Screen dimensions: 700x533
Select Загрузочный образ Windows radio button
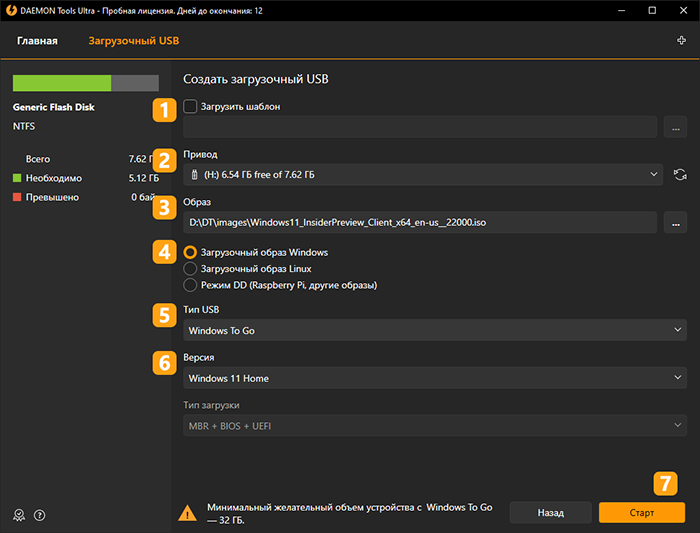click(x=190, y=252)
